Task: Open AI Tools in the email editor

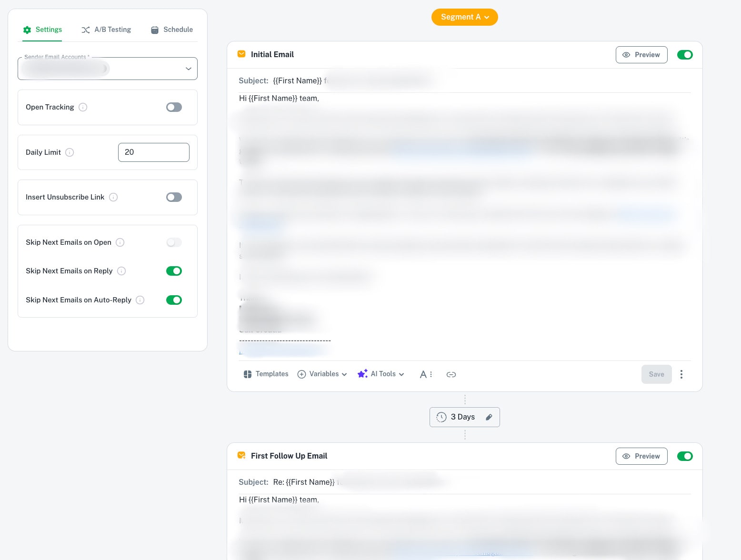Action: 382,374
